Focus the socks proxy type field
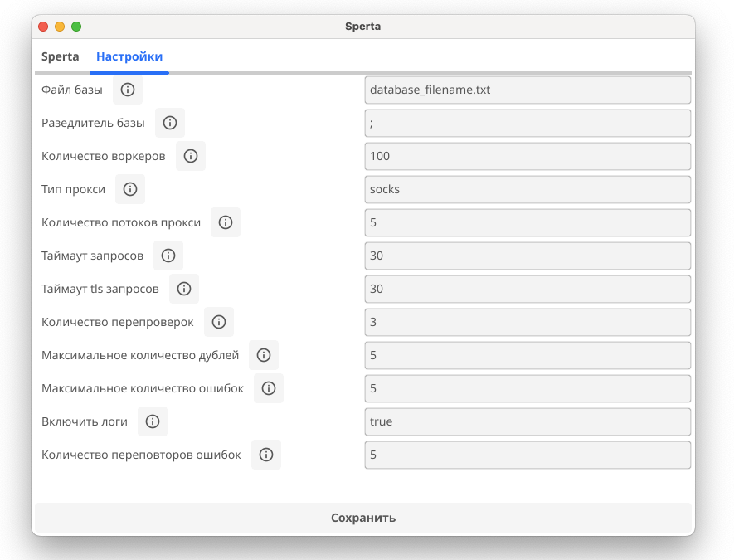Viewport: 734px width, 560px height. pos(527,189)
